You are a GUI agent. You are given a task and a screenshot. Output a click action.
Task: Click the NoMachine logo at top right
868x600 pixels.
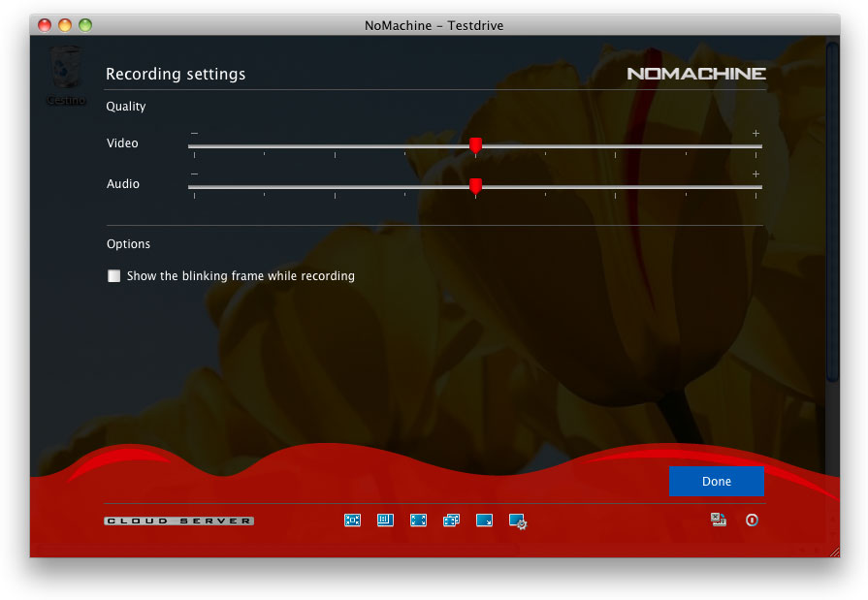(696, 74)
